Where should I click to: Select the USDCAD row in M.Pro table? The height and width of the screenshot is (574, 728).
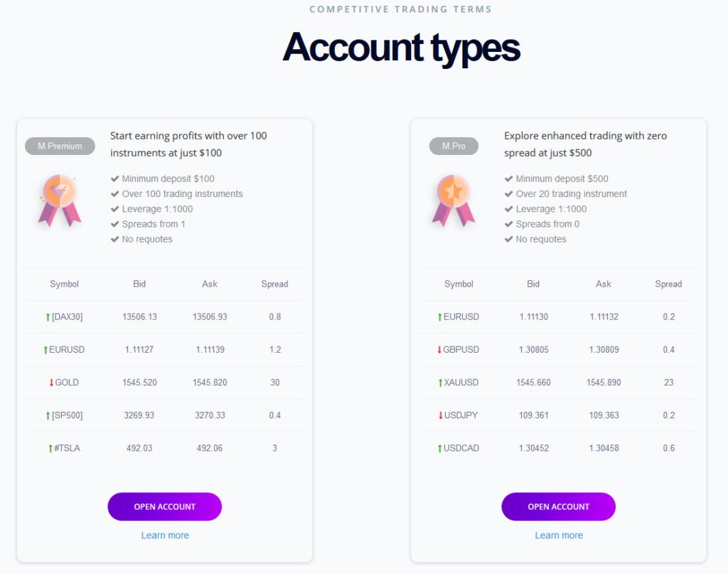559,449
